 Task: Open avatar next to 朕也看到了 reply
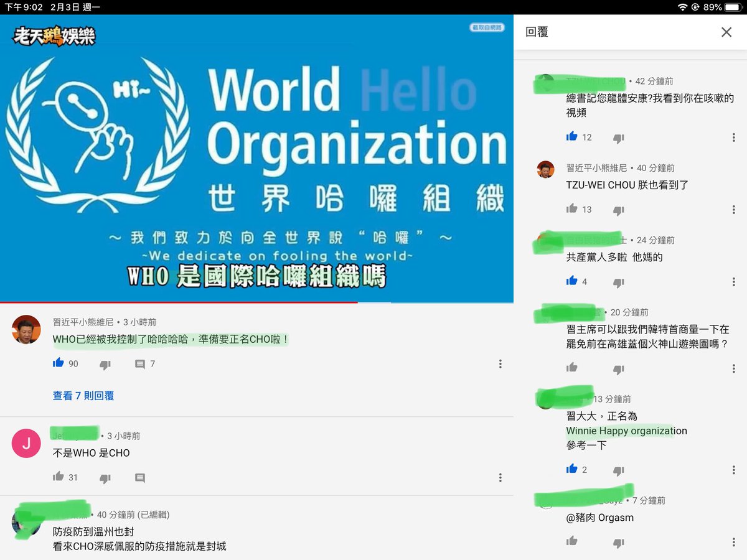point(546,169)
